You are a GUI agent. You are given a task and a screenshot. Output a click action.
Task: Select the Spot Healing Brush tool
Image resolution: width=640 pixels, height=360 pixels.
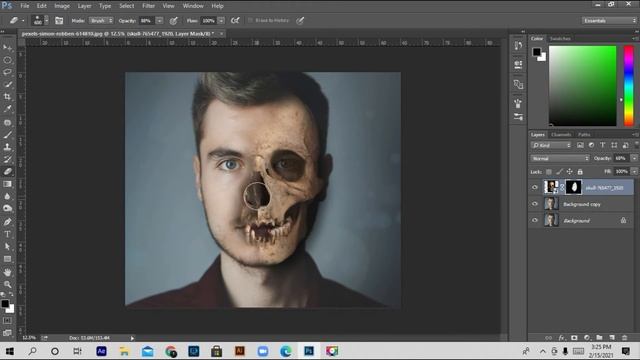(x=7, y=122)
